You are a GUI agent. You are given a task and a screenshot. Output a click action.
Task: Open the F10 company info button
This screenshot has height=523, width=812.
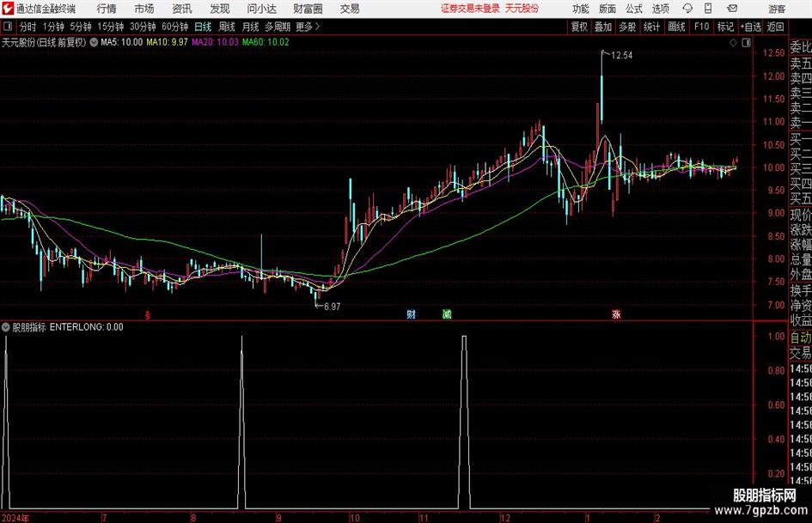pos(702,27)
